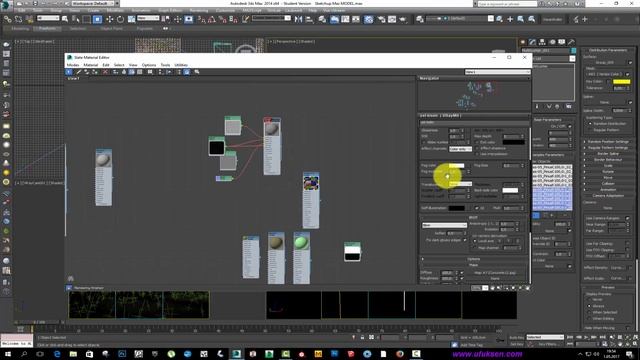This screenshot has width=640, height=360.
Task: Click Configure Modifier Sets icon under stack
Action: [x=569, y=107]
